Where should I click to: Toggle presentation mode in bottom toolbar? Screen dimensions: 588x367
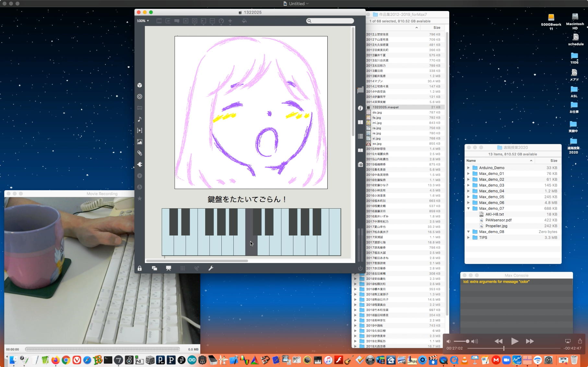tap(169, 268)
